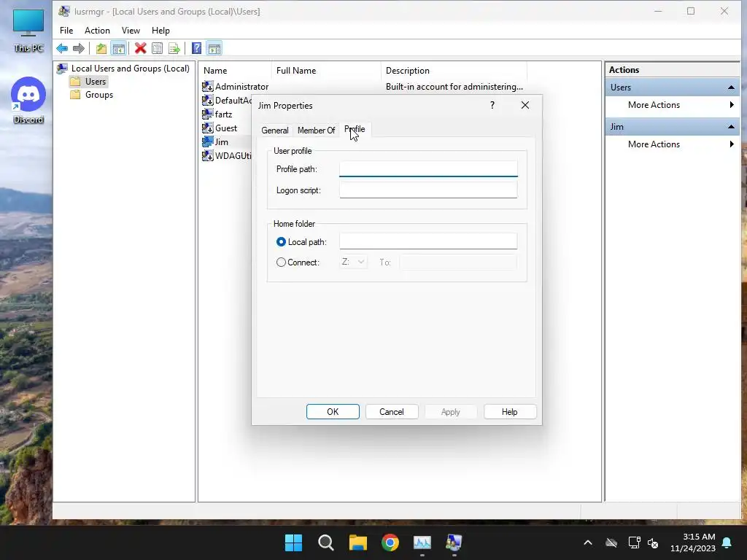This screenshot has height=560, width=747.
Task: Expand More Actions under Jim
Action: pyautogui.click(x=673, y=144)
